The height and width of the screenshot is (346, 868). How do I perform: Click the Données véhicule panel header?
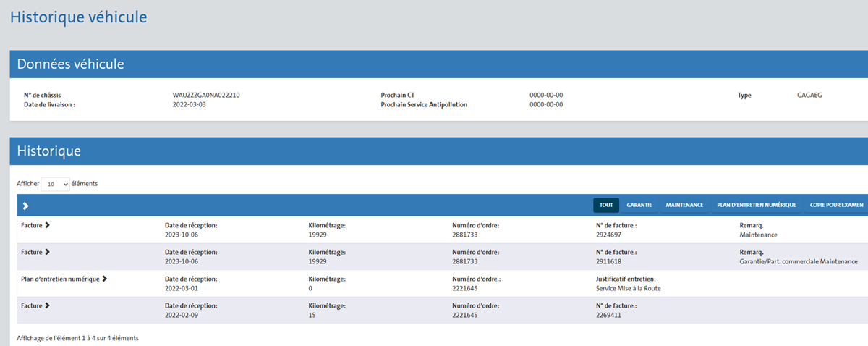71,64
